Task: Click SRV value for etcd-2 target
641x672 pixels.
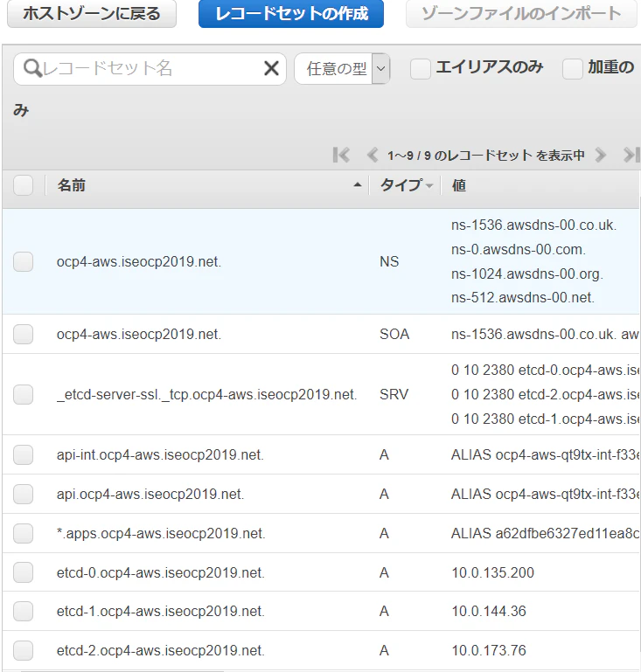Action: coord(545,394)
